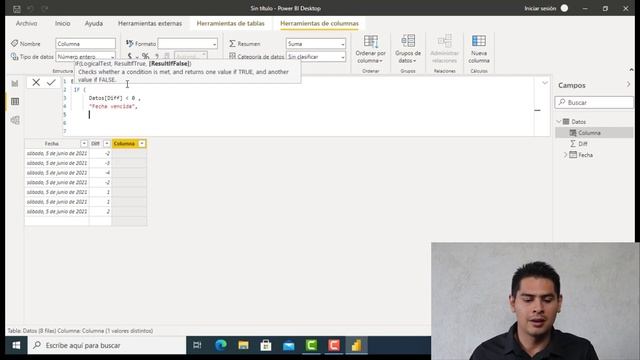This screenshot has height=360, width=640.
Task: Click the user account avatar icon
Action: click(x=564, y=8)
